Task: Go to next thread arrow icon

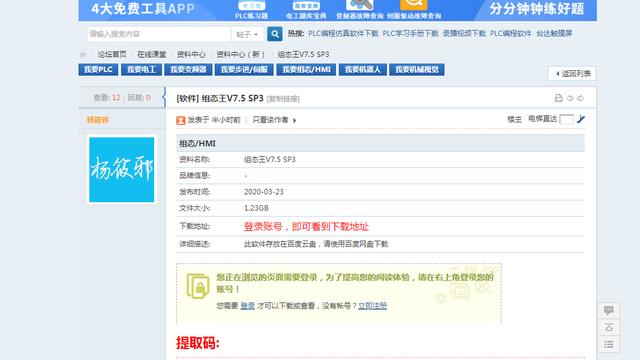Action: pos(580,98)
